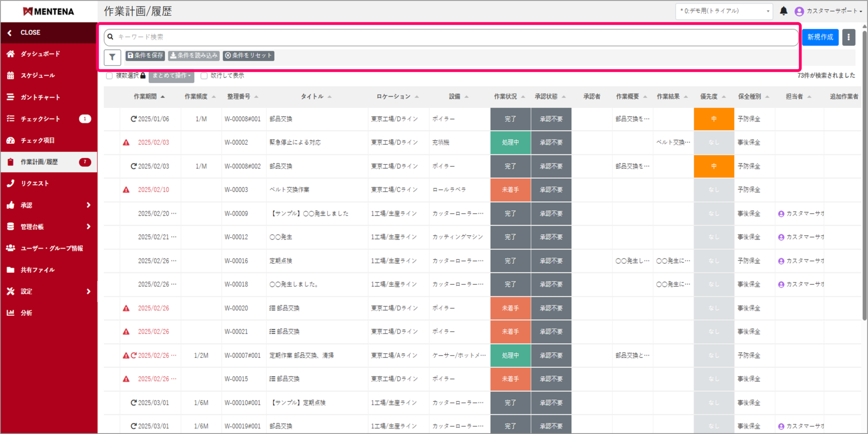868x434 pixels.
Task: Click the 新規作成 button
Action: tap(820, 37)
